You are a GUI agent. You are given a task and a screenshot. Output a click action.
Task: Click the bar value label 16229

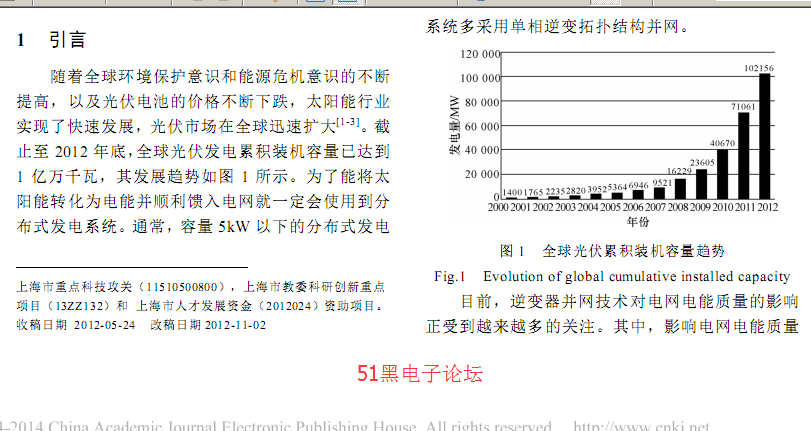(x=679, y=171)
